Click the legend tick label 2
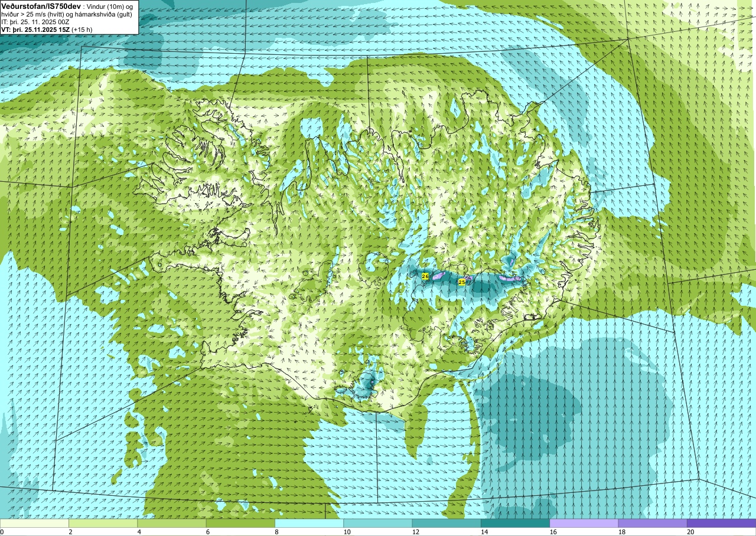 (x=70, y=532)
